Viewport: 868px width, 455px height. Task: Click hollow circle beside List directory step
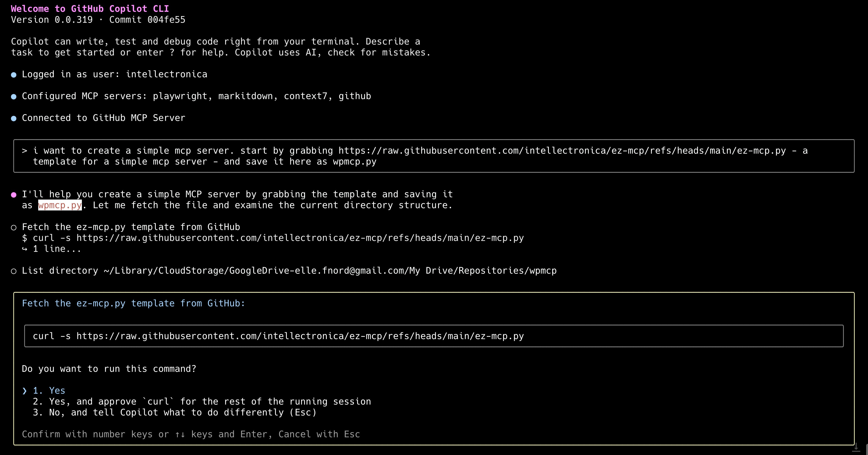(13, 271)
